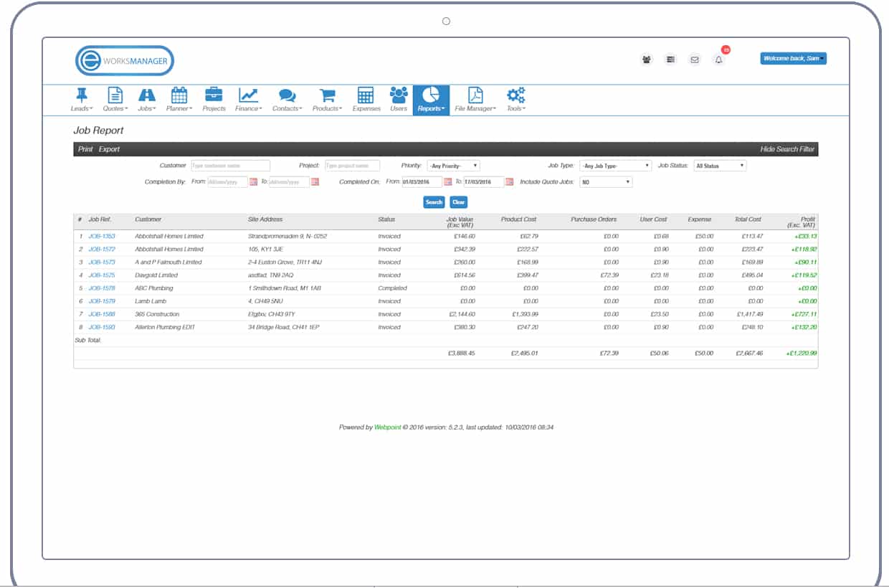889x588 pixels.
Task: Open the Contacts speech bubbles icon
Action: [287, 95]
